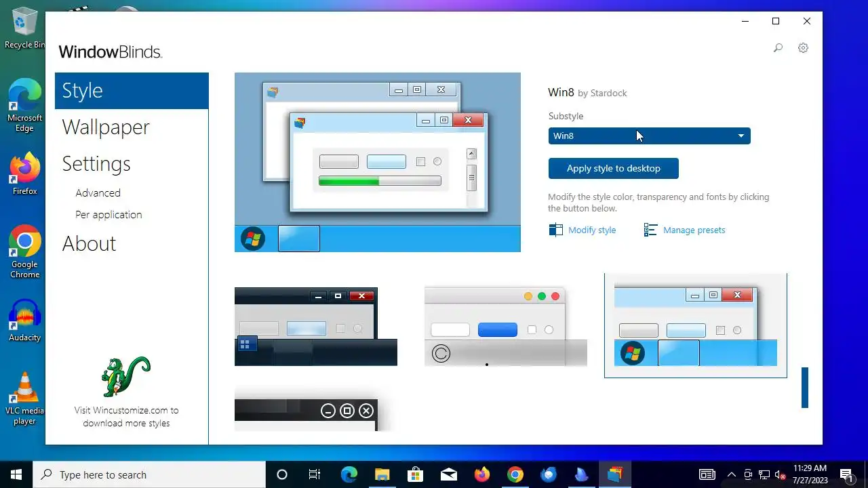The height and width of the screenshot is (488, 868).
Task: Switch to the Wallpaper section
Action: (106, 127)
